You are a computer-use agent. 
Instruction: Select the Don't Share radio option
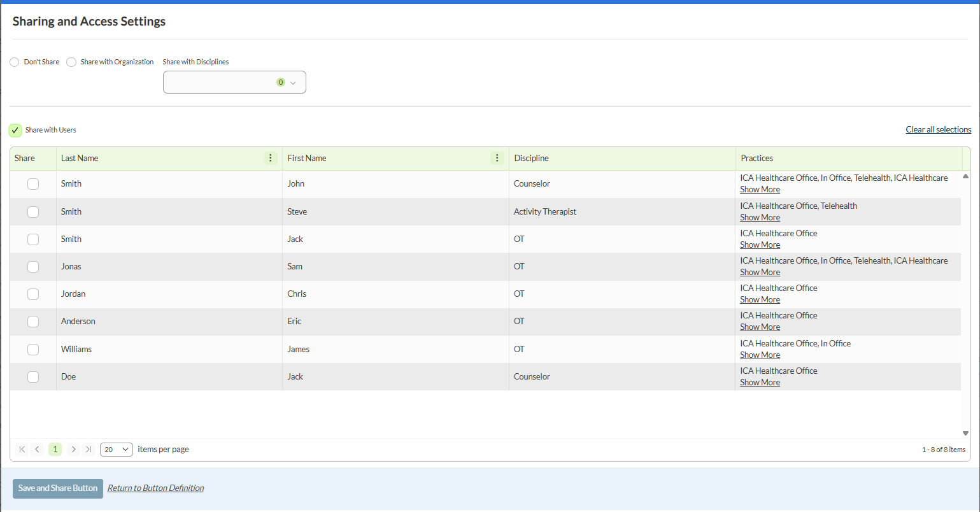click(x=15, y=62)
